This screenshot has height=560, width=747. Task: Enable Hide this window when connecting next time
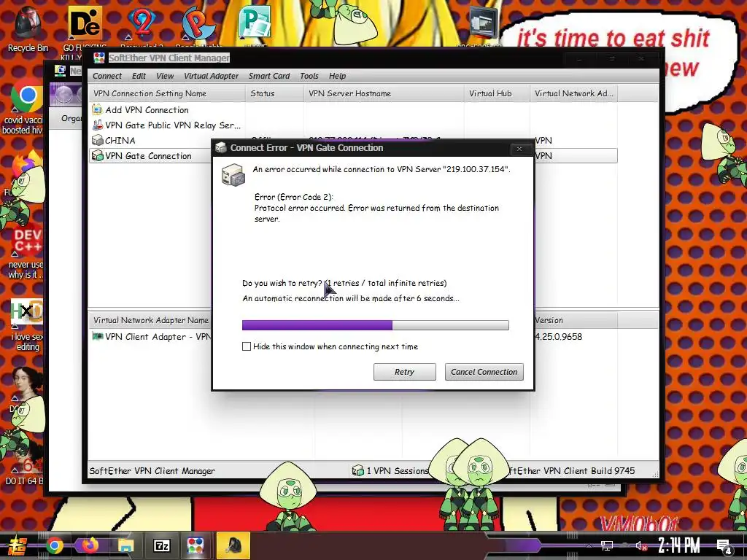click(x=247, y=346)
